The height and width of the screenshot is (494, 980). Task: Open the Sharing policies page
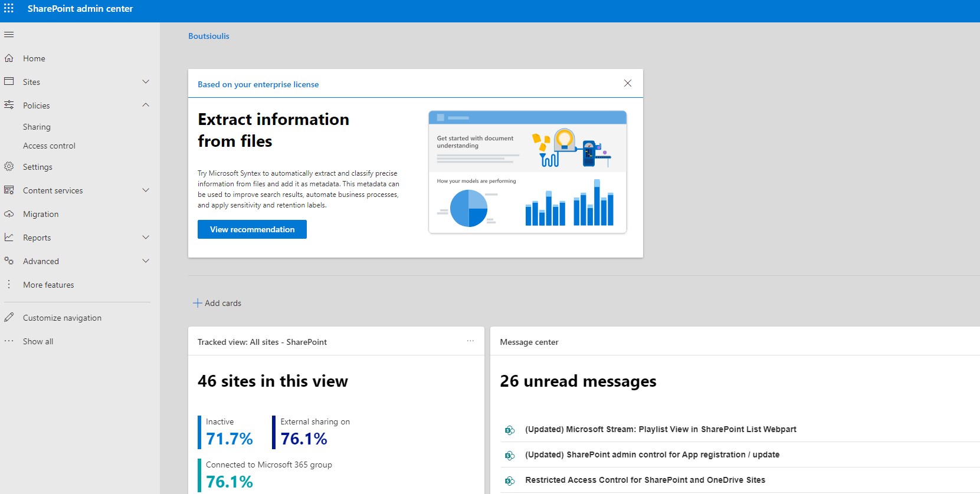[x=37, y=127]
